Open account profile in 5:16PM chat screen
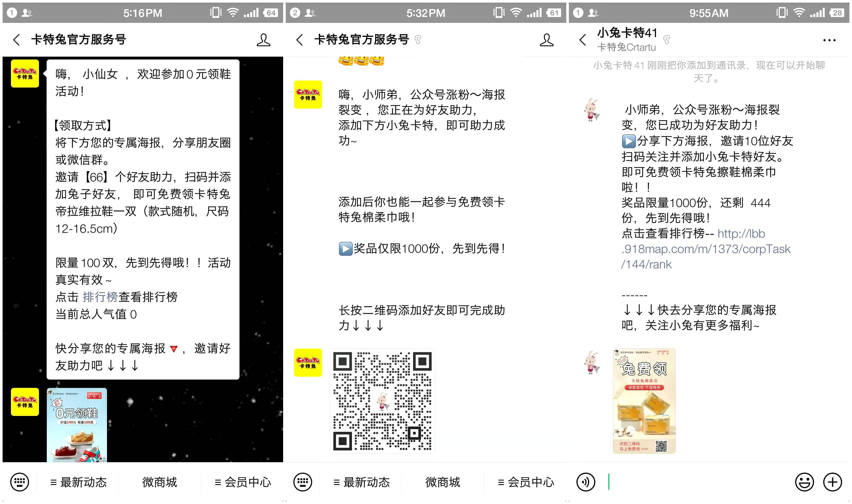Viewport: 852px width, 504px height. pos(263,40)
